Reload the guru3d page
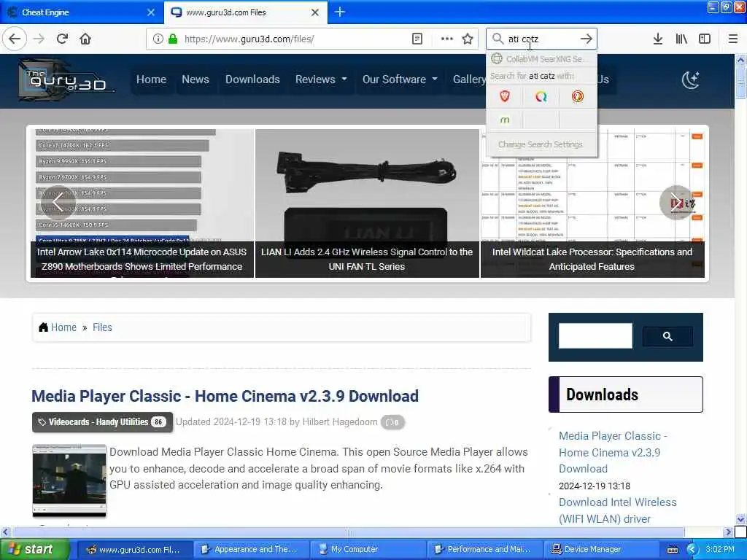The width and height of the screenshot is (747, 560). [62, 39]
